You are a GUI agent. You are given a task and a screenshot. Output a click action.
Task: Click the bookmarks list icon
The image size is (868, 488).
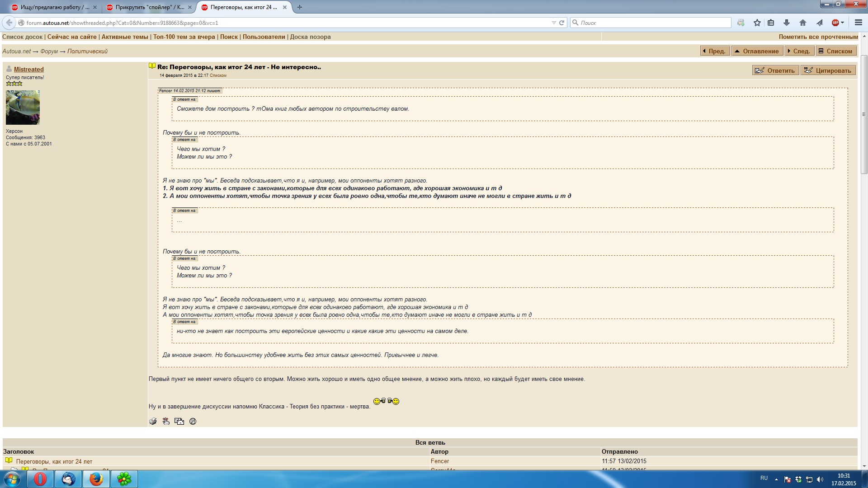(771, 23)
